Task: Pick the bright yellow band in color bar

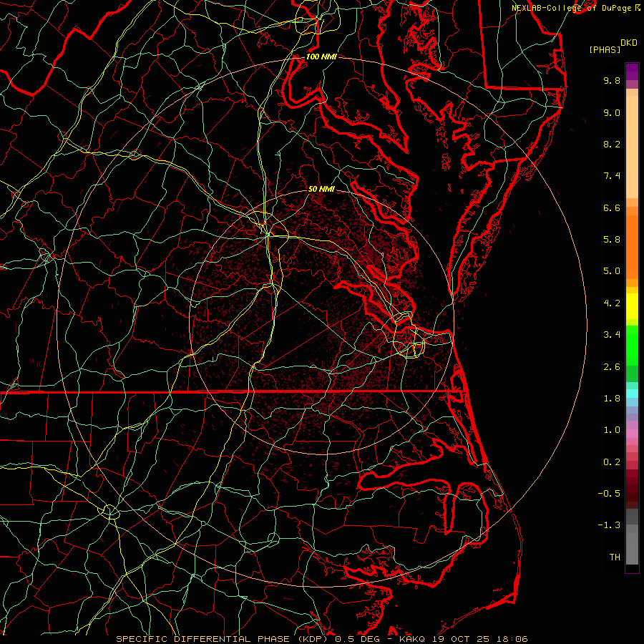Action: (x=632, y=306)
